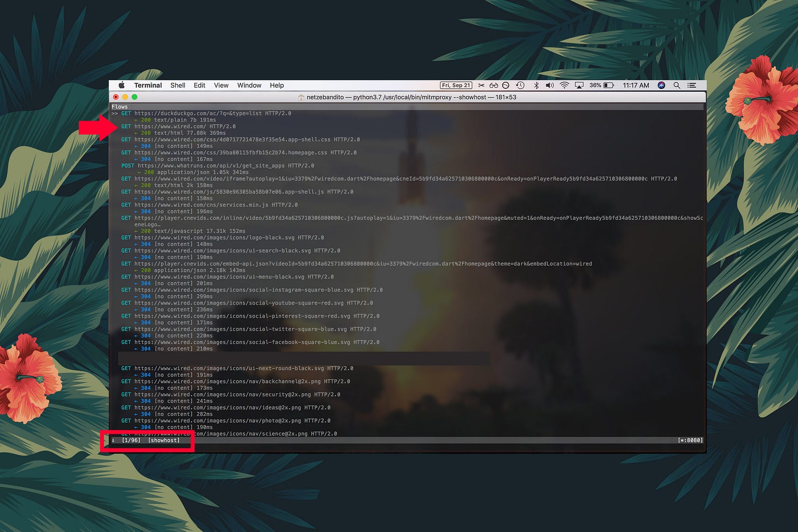The width and height of the screenshot is (798, 532).
Task: Zoom the Terminal with green button
Action: [x=134, y=97]
